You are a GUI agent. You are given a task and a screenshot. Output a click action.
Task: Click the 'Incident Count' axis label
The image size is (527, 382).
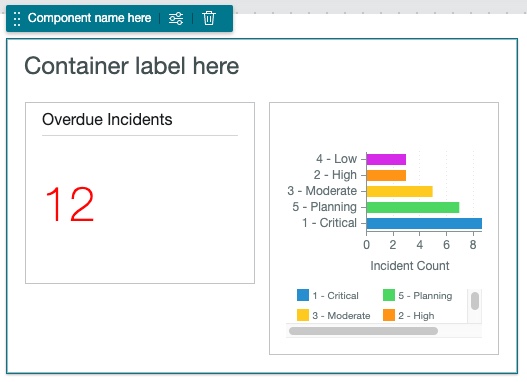point(410,266)
